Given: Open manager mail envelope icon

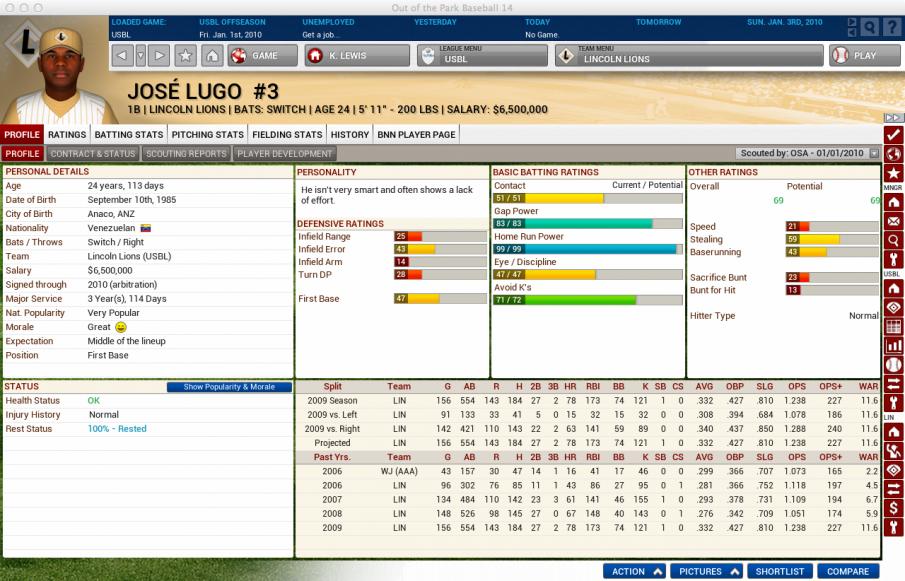Looking at the screenshot, I should (893, 221).
